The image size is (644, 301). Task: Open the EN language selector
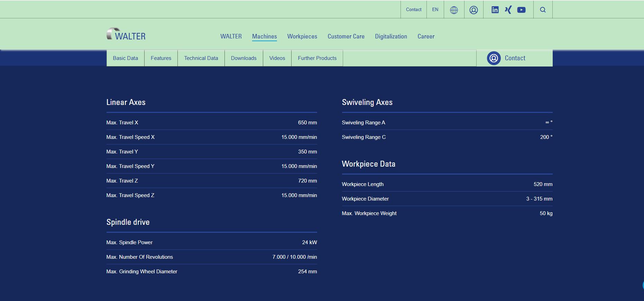435,10
